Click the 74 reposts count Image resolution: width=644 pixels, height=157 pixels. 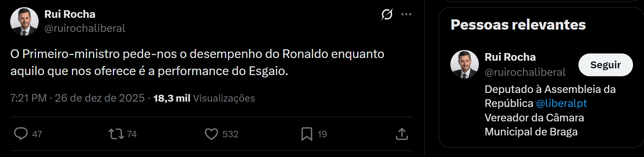pos(132,134)
